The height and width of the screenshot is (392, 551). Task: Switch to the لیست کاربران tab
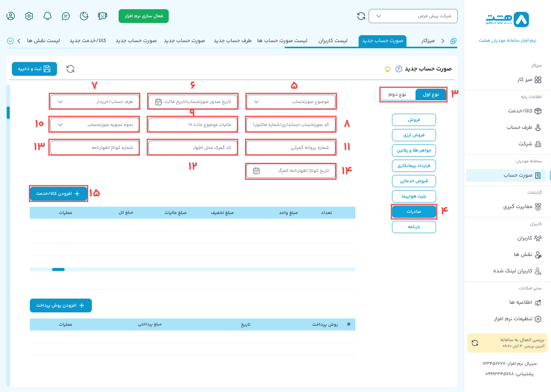(x=333, y=41)
